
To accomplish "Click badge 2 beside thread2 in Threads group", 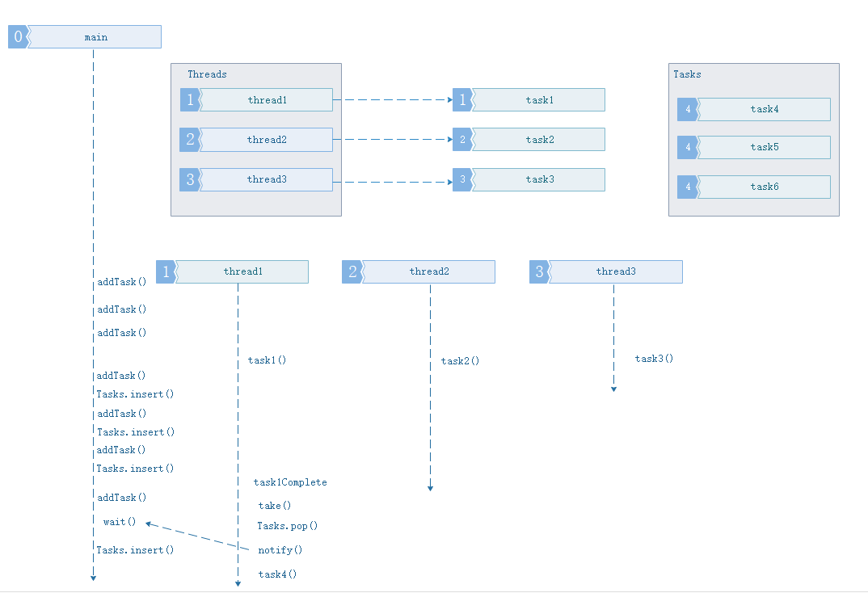I will tap(190, 140).
